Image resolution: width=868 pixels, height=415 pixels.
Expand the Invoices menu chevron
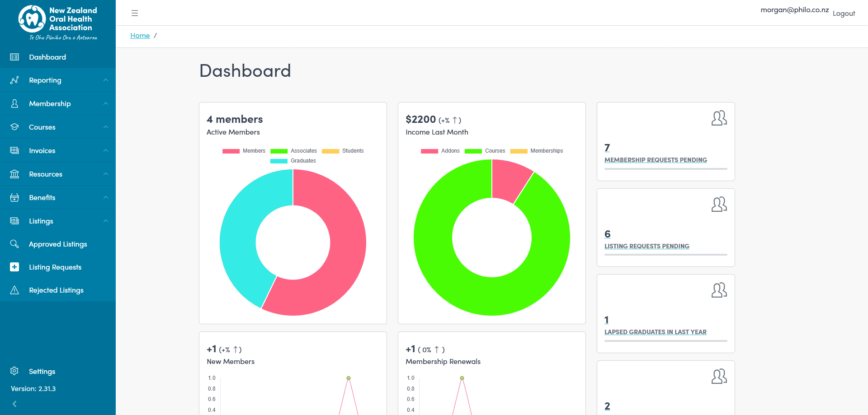click(x=106, y=150)
